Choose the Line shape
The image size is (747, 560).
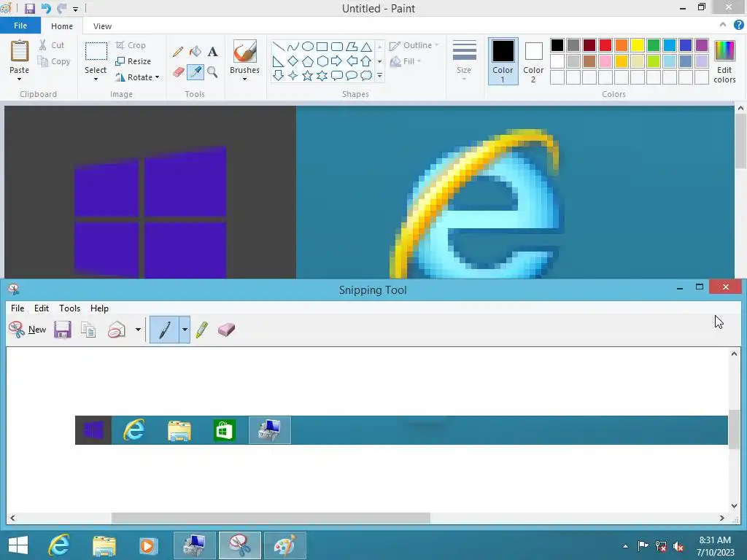pos(278,47)
